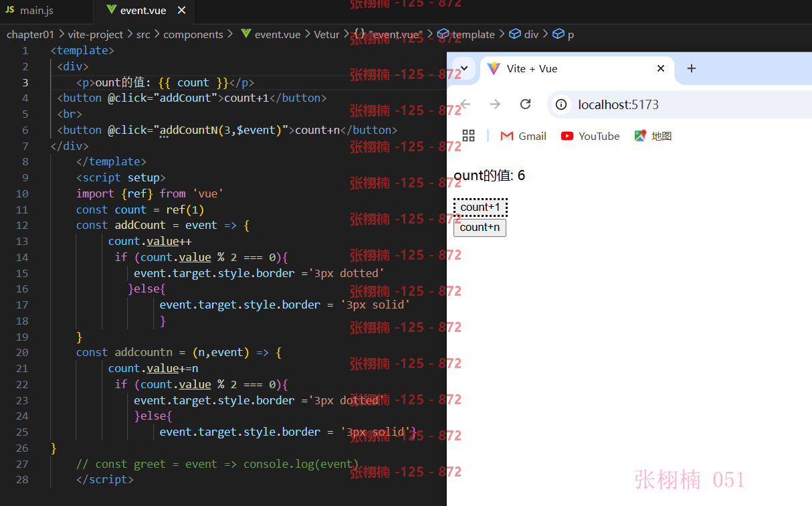Click 'import {ref} from' line text

(130, 193)
